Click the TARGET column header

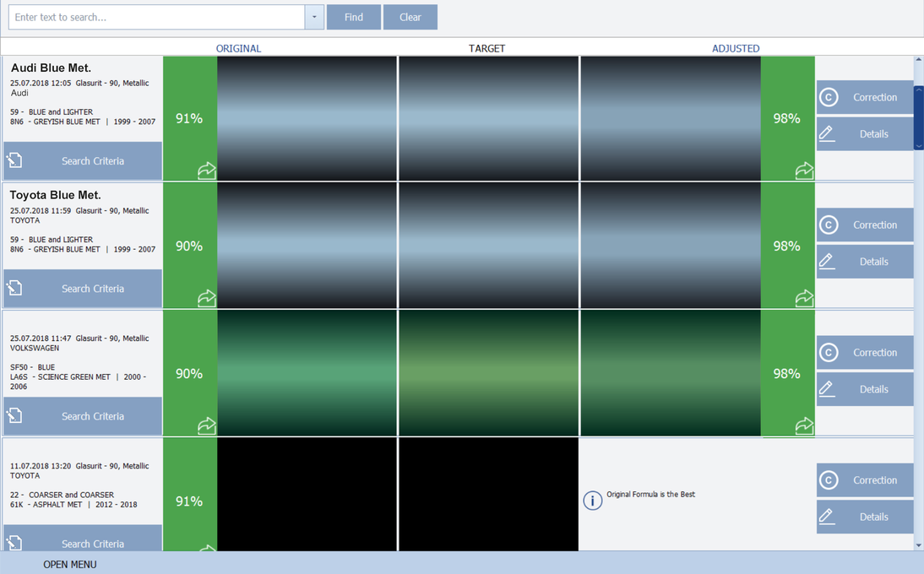tap(486, 48)
